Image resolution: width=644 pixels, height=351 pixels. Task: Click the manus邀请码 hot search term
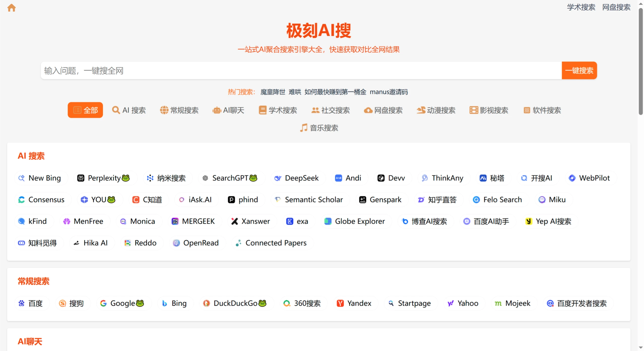point(389,92)
